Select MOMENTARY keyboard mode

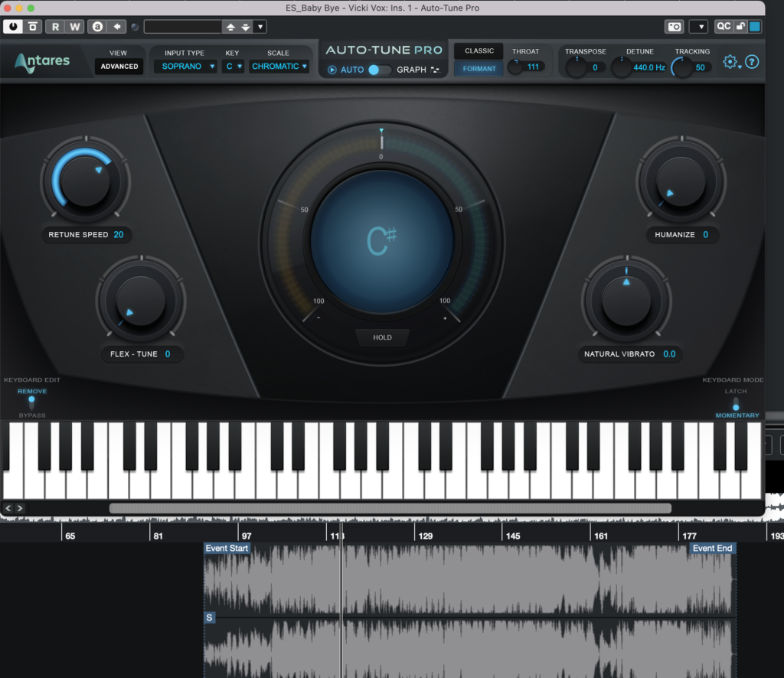coord(737,416)
